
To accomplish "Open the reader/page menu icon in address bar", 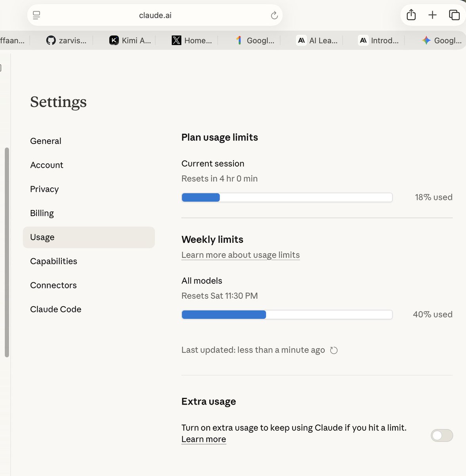I will click(36, 15).
